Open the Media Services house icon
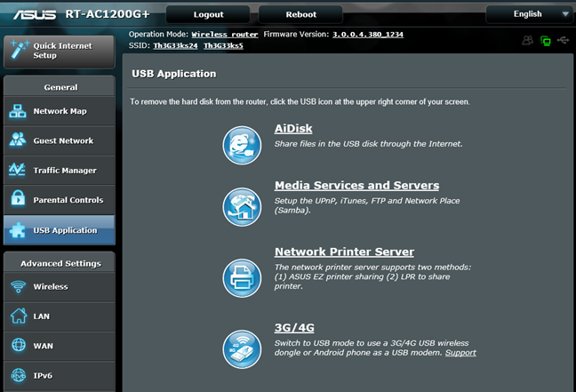Viewport: 576px width, 392px height. tap(242, 207)
